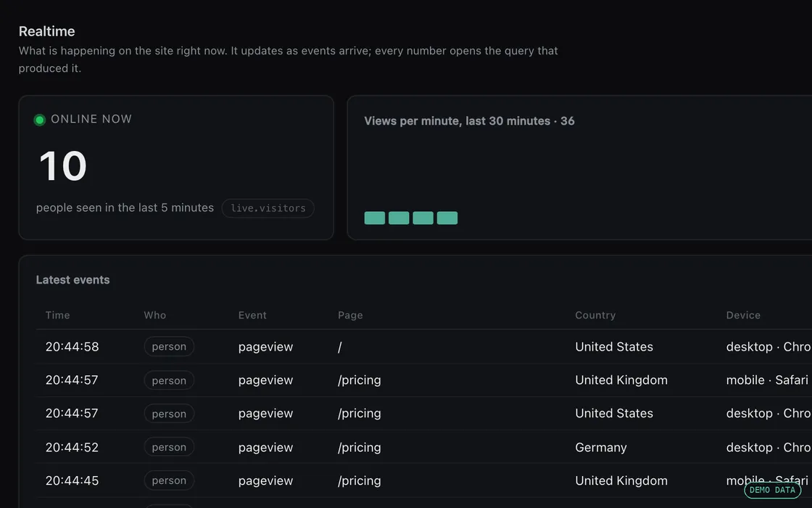Click the mobile · Safari cell in the 20:44:57 row
Viewport: 812px width, 508px height.
pos(767,380)
